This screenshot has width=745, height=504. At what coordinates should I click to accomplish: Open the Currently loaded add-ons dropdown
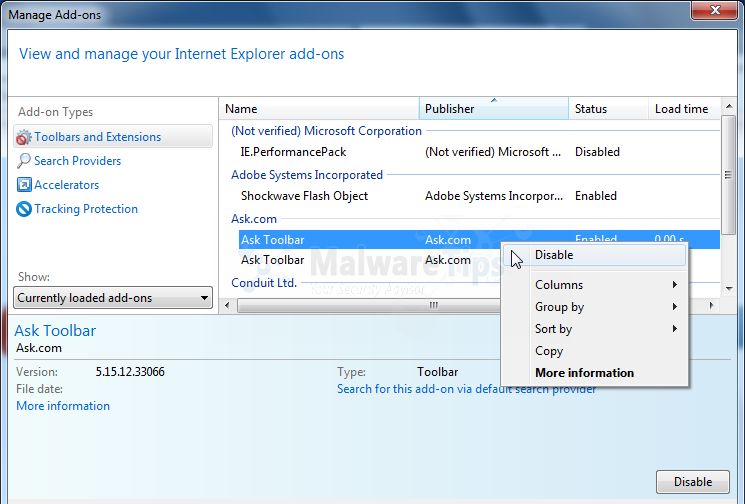pos(113,298)
